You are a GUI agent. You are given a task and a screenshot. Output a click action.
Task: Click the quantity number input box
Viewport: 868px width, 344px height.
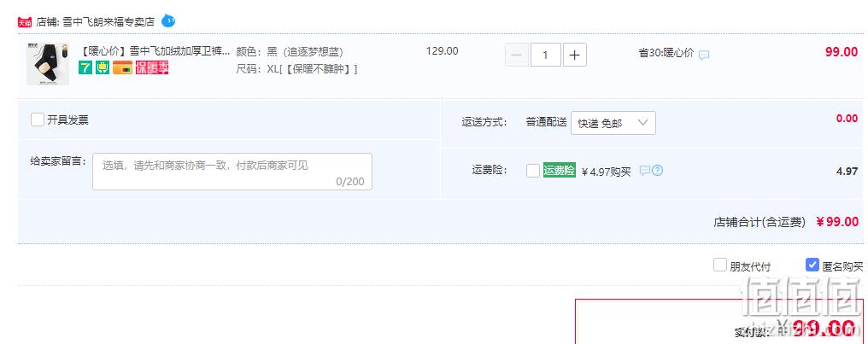point(546,55)
